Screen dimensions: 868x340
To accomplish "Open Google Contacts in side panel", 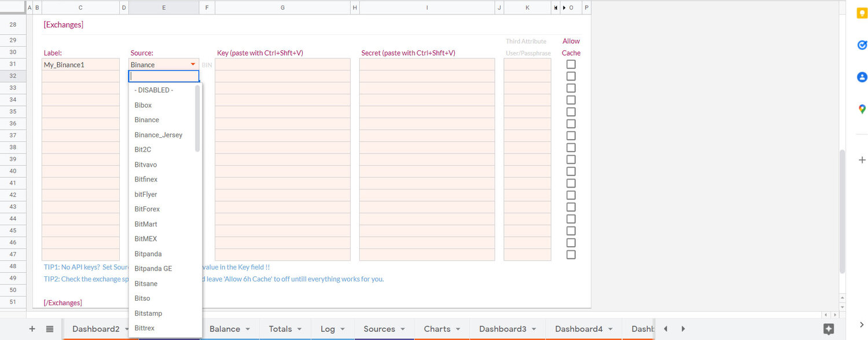I will tap(862, 76).
